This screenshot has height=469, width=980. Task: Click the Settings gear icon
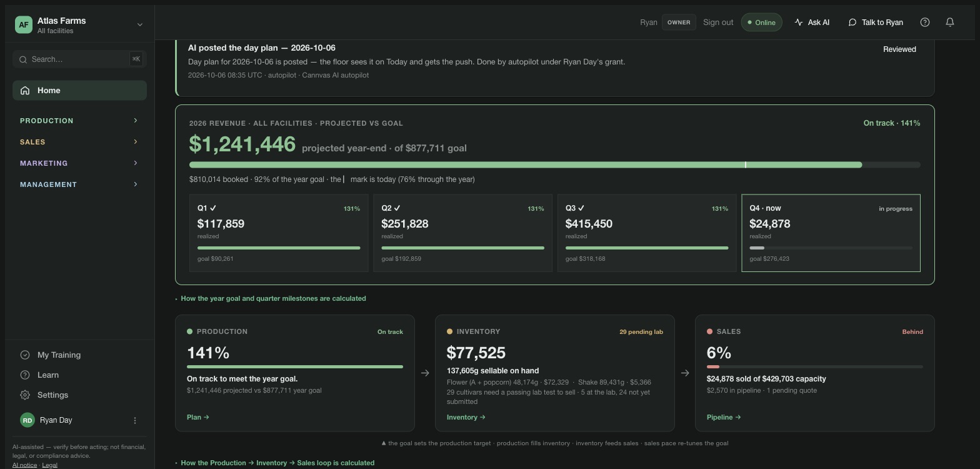point(25,395)
